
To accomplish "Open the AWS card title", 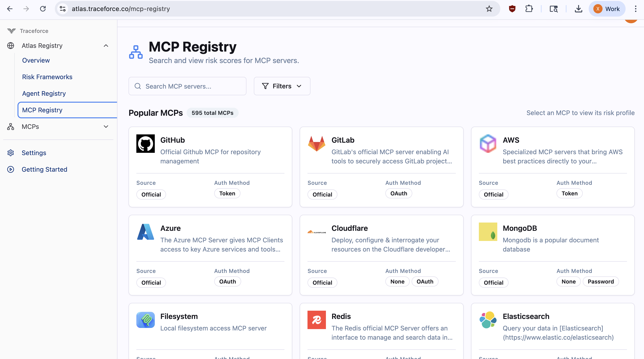I will [x=511, y=140].
